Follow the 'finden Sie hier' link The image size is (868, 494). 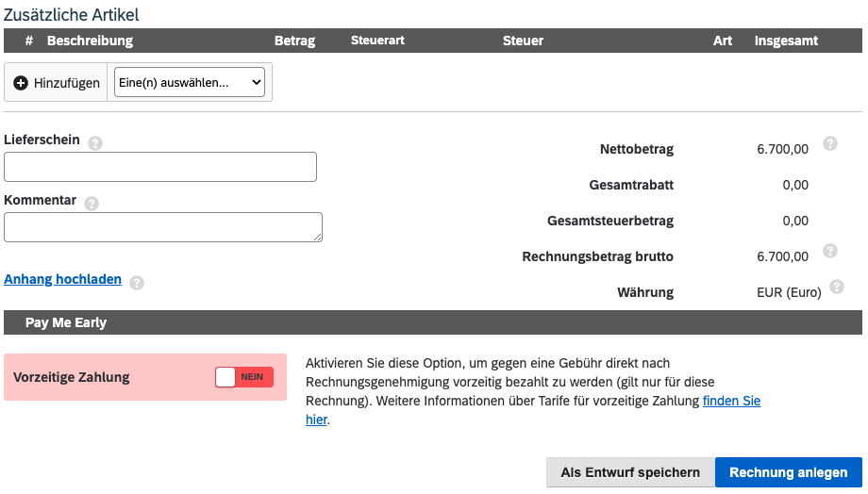pos(731,401)
